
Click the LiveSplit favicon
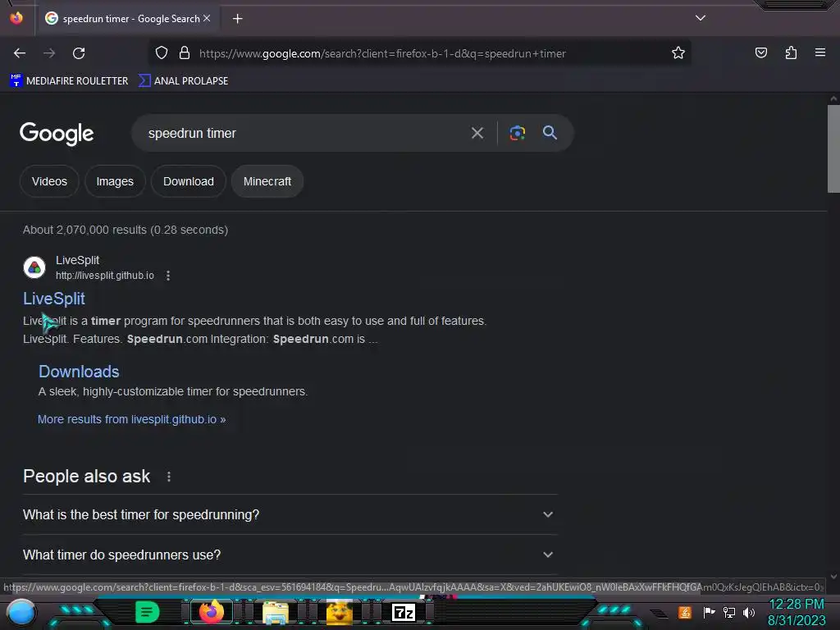point(34,267)
